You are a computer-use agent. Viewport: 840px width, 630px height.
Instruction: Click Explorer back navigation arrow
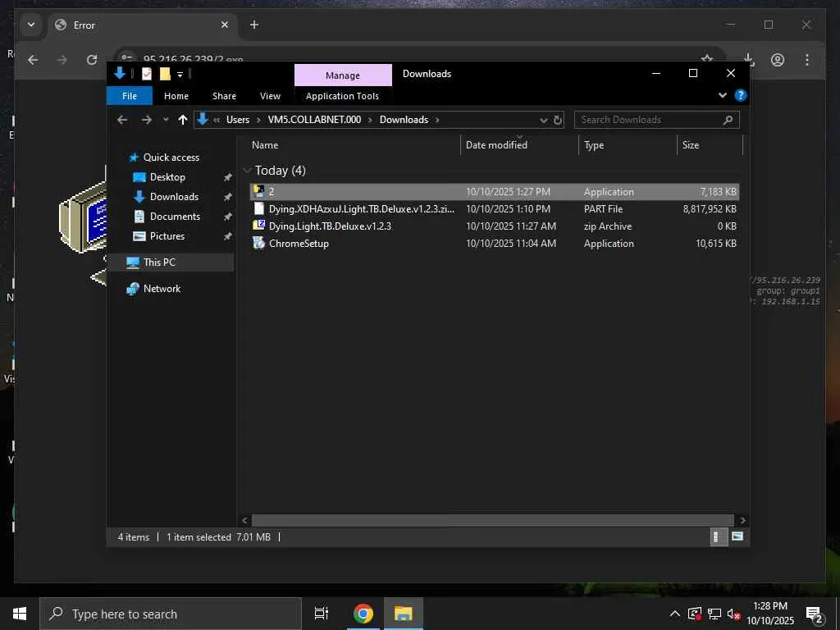pyautogui.click(x=122, y=120)
